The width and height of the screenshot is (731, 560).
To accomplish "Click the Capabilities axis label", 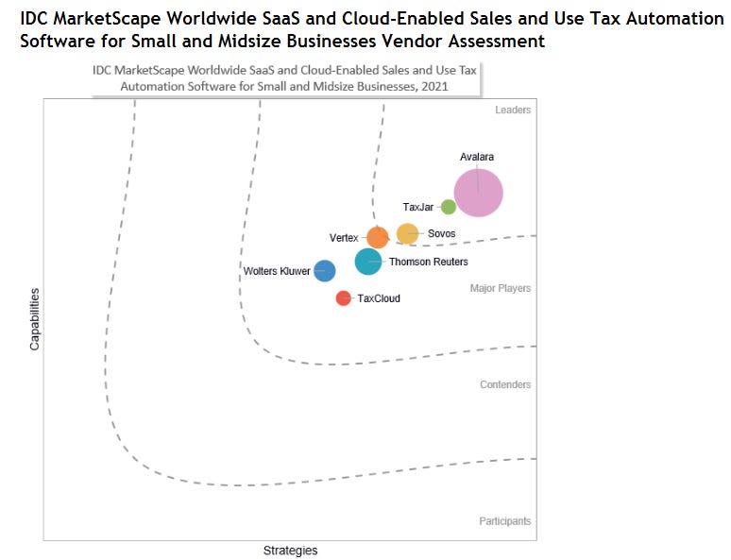I will click(35, 319).
